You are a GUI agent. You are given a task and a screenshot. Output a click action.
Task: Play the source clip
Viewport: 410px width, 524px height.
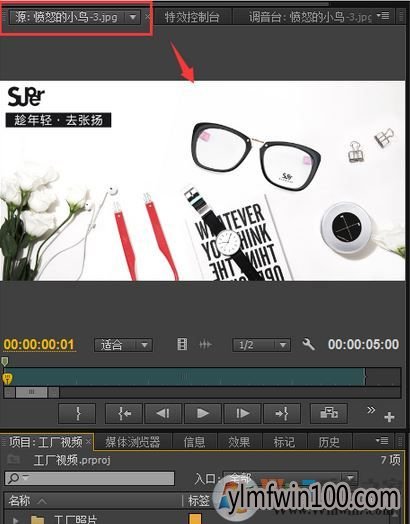[x=202, y=413]
